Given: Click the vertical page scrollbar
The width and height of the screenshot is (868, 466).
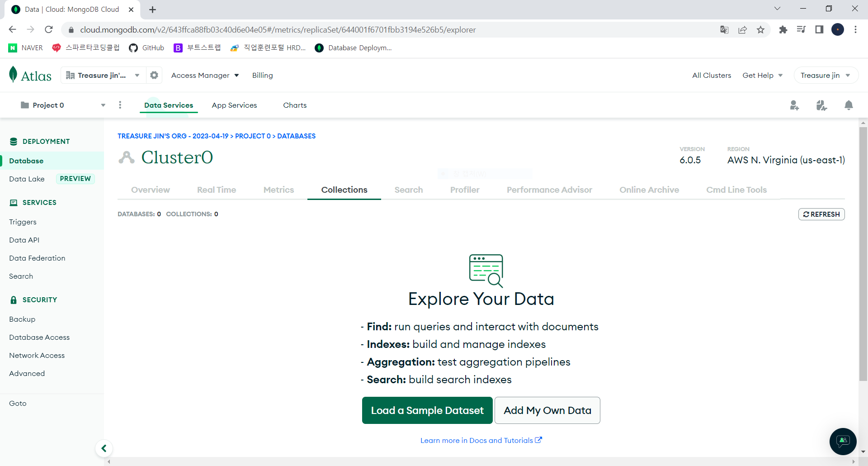Looking at the screenshot, I should pyautogui.click(x=863, y=253).
